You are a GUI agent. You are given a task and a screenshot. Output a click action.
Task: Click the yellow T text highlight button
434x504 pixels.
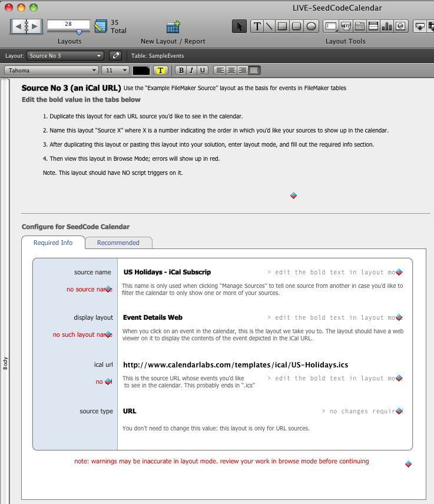pos(160,71)
